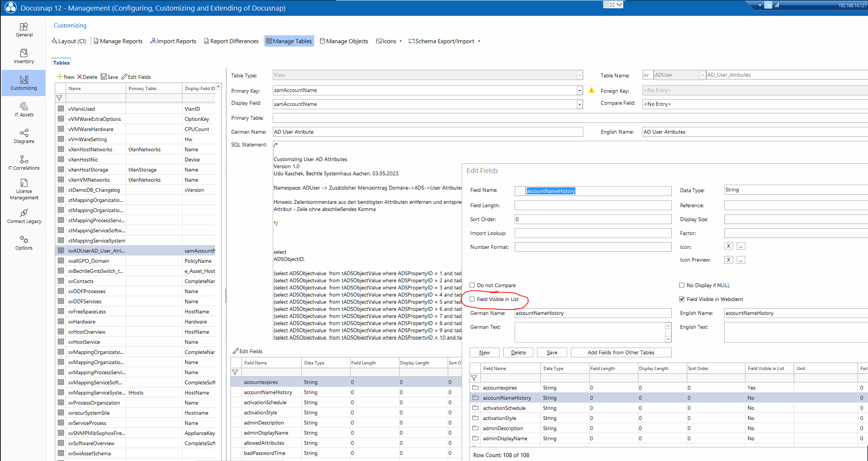Expand the Display Field dropdown

point(579,104)
